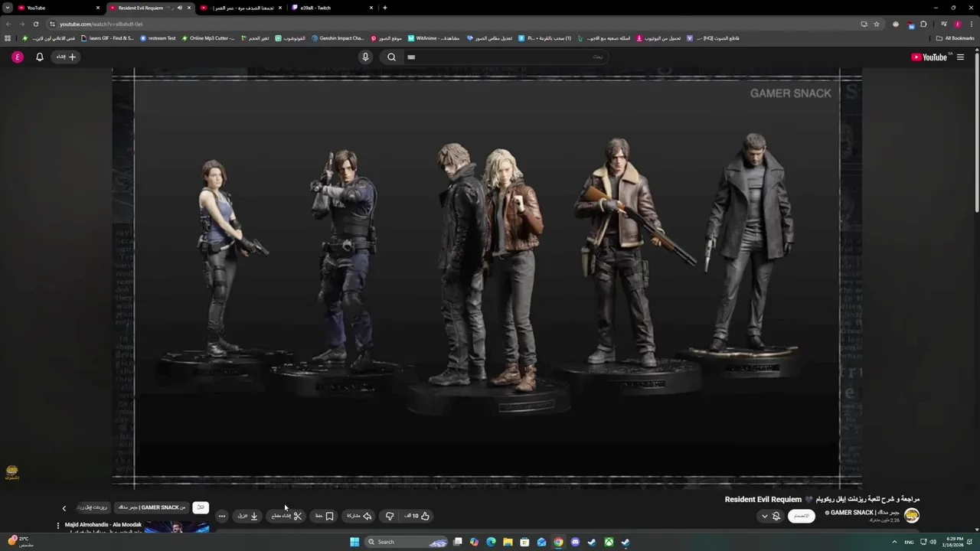Open the tab search dropdown arrow
Viewport: 980px width, 551px height.
[x=7, y=8]
